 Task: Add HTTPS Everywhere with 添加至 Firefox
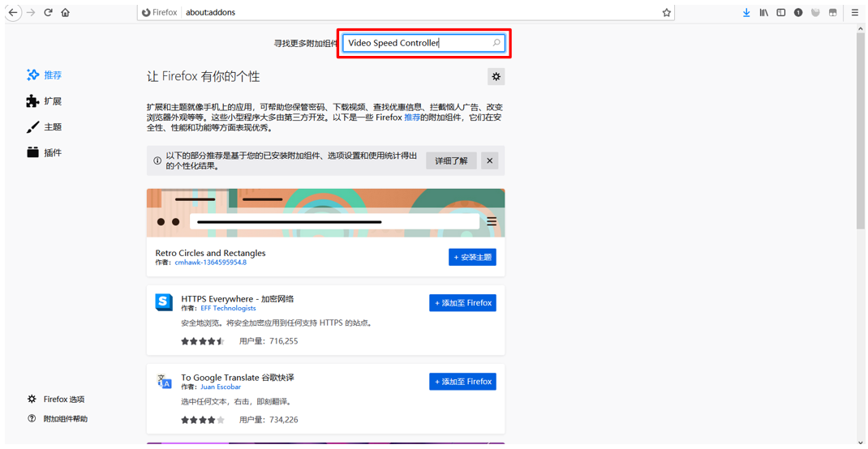pyautogui.click(x=462, y=303)
